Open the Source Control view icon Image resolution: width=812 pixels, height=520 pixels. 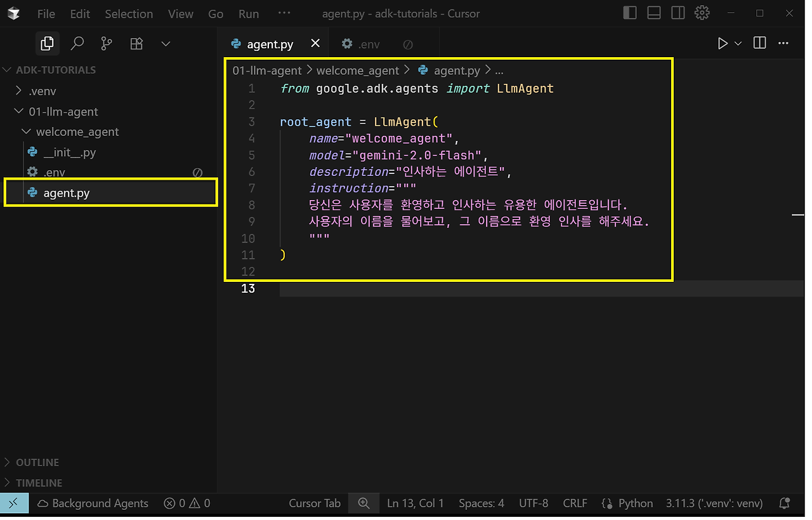coord(107,43)
